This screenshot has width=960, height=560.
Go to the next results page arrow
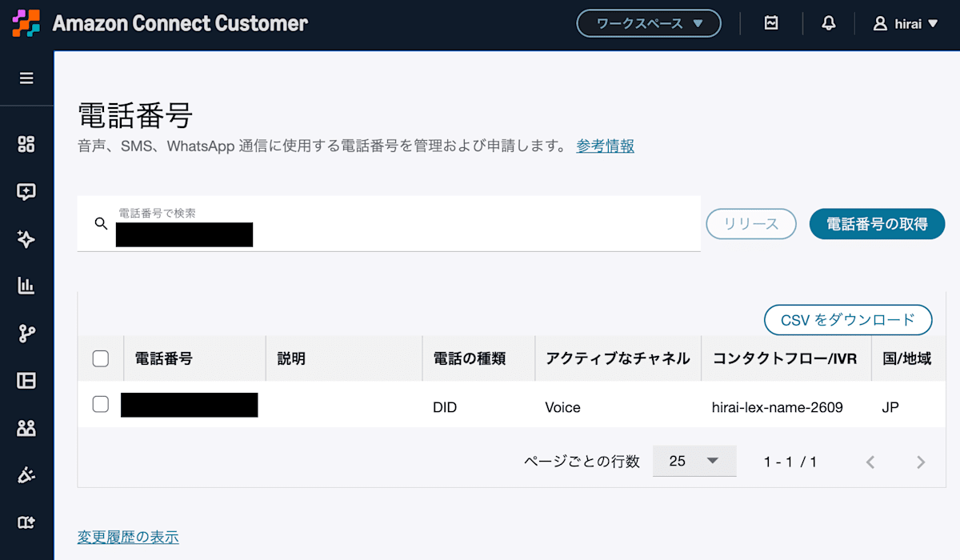coord(921,462)
